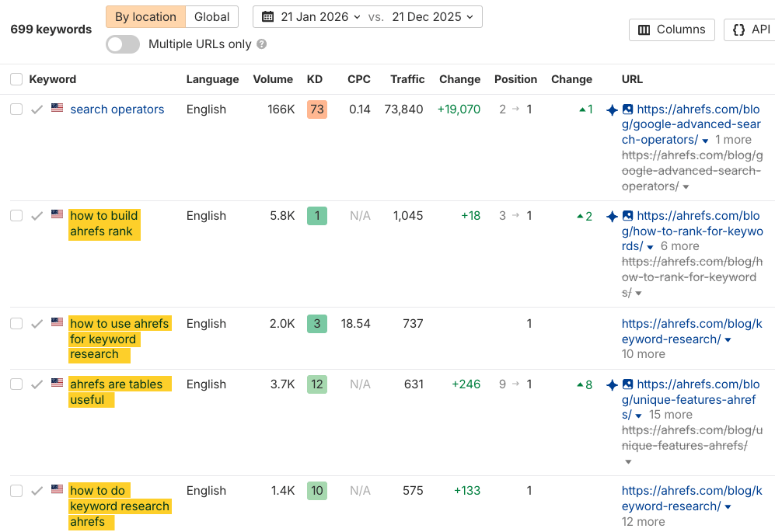Image resolution: width=775 pixels, height=532 pixels.
Task: Switch to the Global tab
Action: [211, 16]
